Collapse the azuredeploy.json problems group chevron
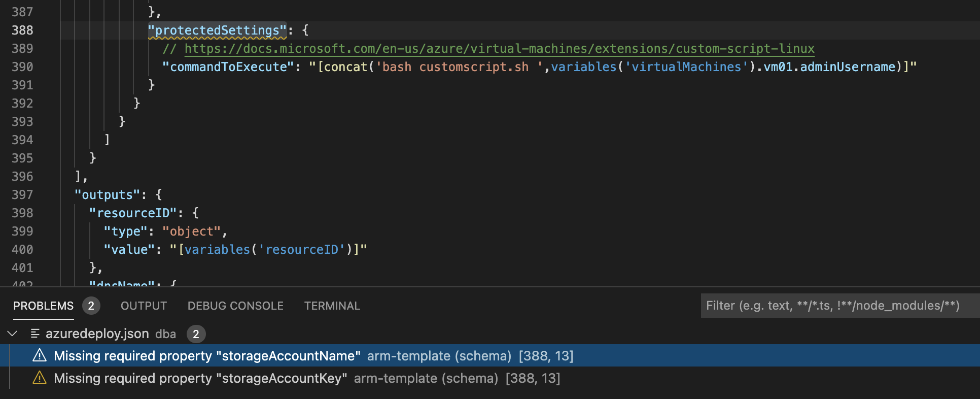 [x=13, y=334]
